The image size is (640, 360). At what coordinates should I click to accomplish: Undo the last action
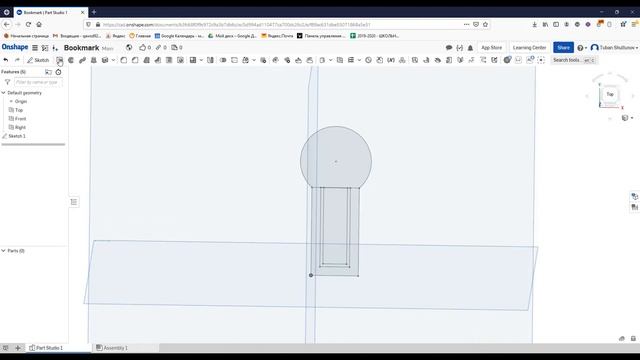(6, 60)
